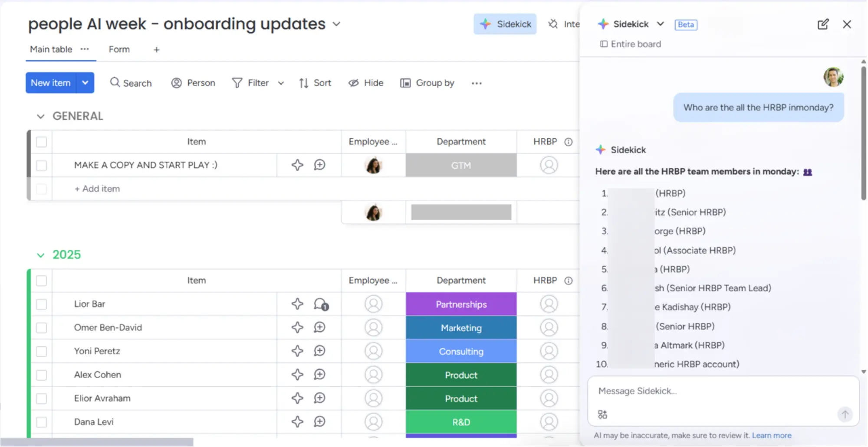This screenshot has width=868, height=447.
Task: Change Lior Bar's Partnerships department status
Action: (461, 304)
